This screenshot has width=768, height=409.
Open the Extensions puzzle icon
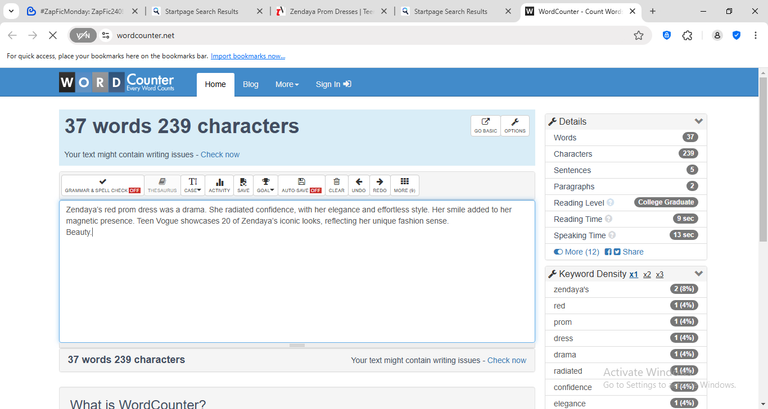click(x=687, y=35)
